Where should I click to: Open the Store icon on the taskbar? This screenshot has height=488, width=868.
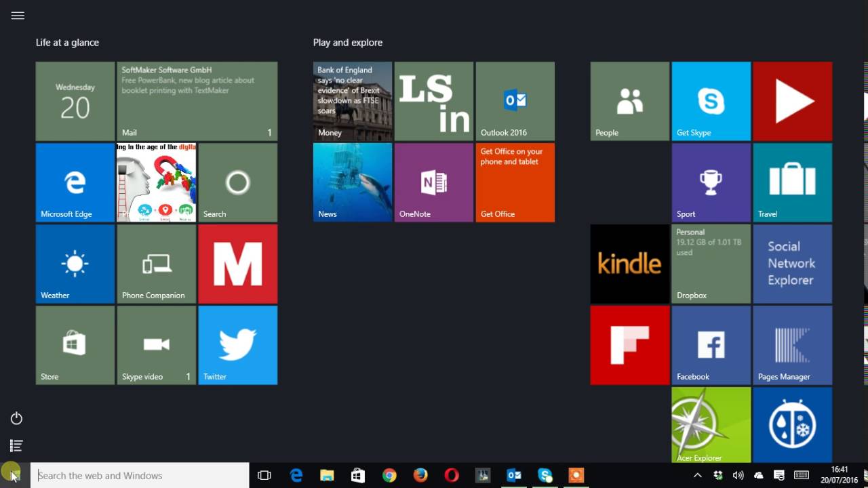pos(358,475)
